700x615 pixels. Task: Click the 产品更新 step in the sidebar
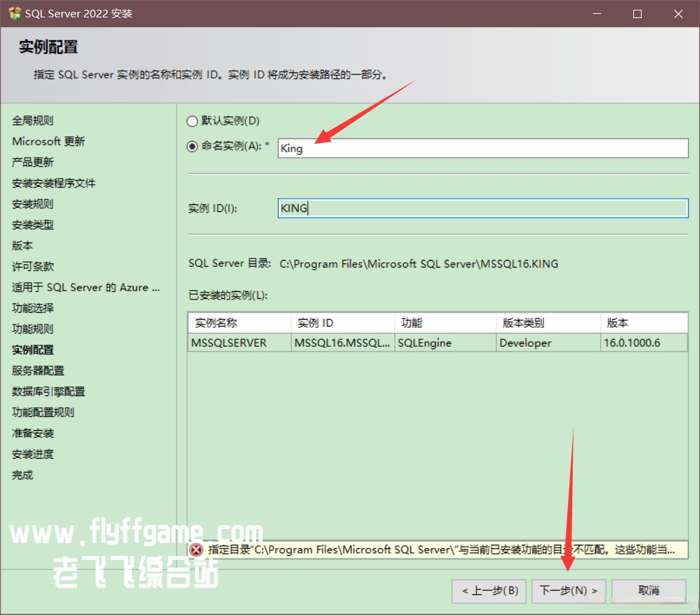pyautogui.click(x=33, y=162)
